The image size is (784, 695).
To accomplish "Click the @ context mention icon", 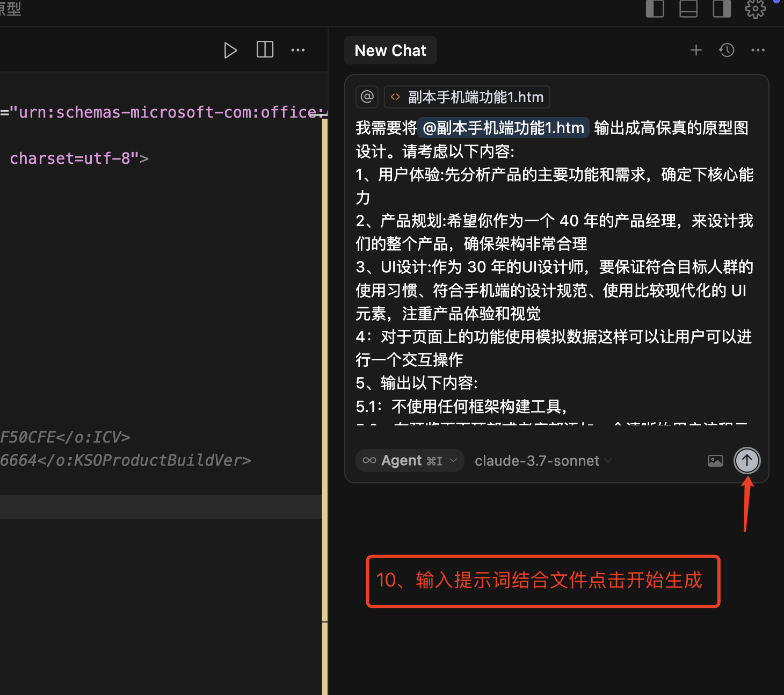I will (x=367, y=97).
